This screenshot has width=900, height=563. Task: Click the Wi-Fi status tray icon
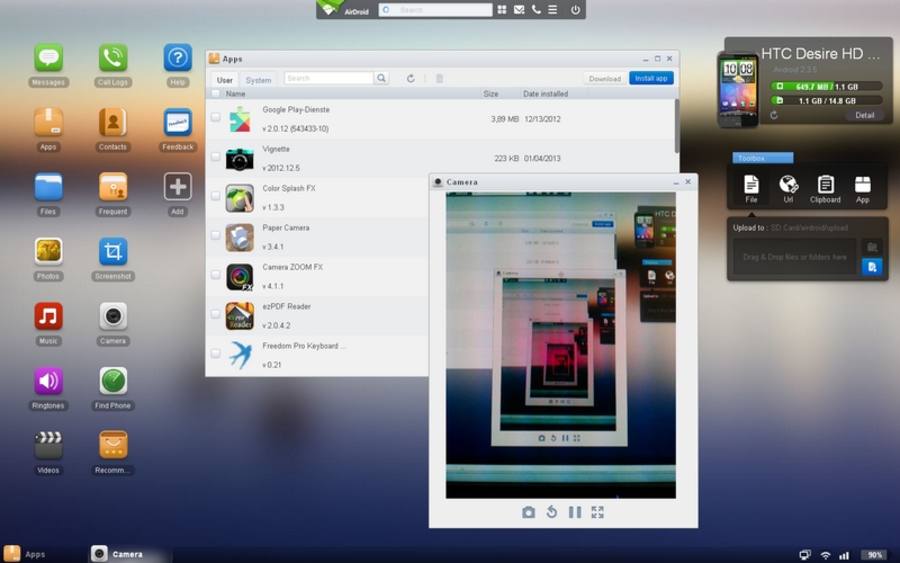coord(825,555)
